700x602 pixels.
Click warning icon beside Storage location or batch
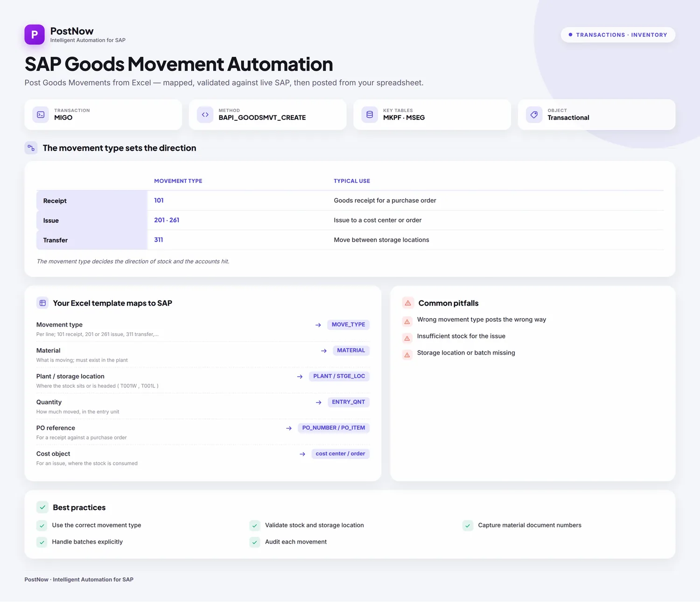tap(407, 355)
